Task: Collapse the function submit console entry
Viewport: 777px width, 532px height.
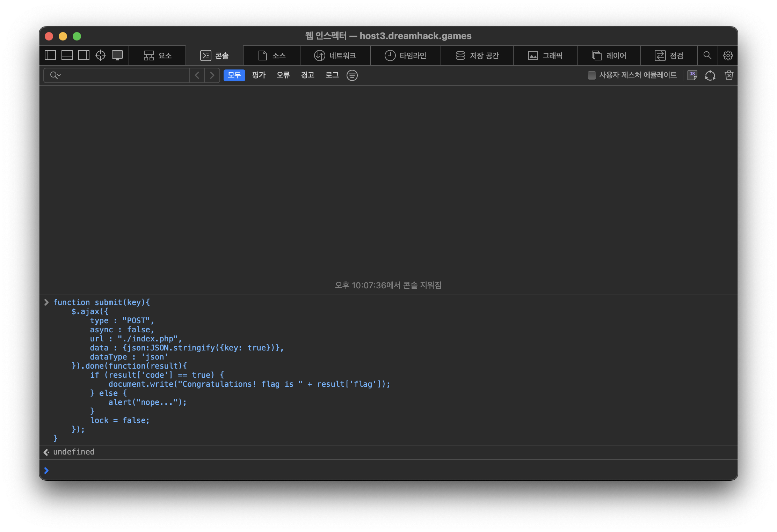Action: click(46, 302)
